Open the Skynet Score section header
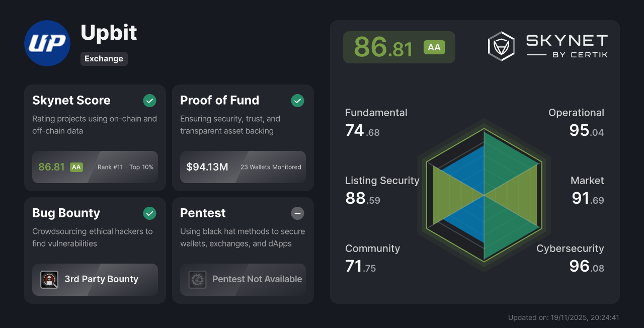Viewport: 644px width, 328px height. (x=71, y=100)
